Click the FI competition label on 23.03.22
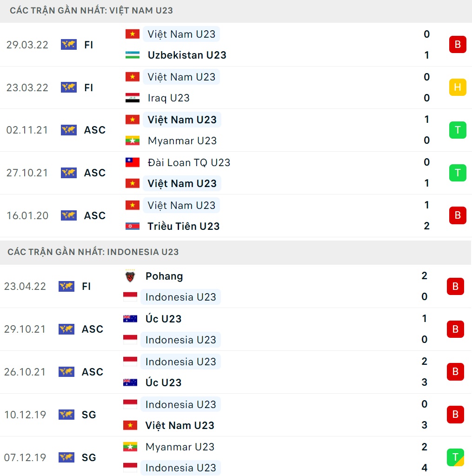472x476 pixels. pyautogui.click(x=89, y=87)
